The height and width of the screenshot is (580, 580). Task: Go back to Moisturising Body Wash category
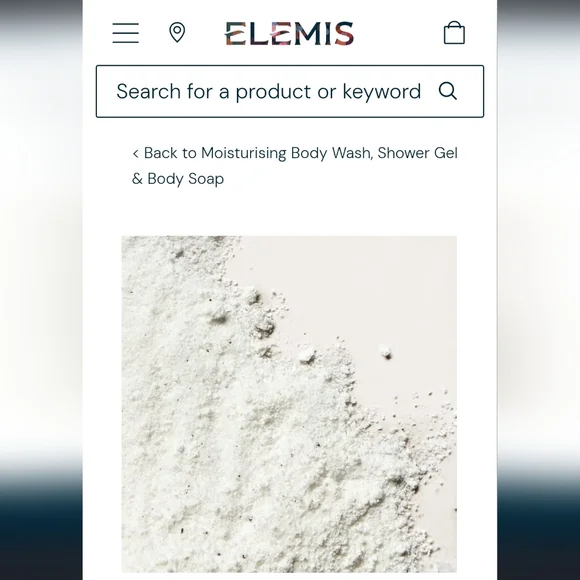click(x=295, y=166)
